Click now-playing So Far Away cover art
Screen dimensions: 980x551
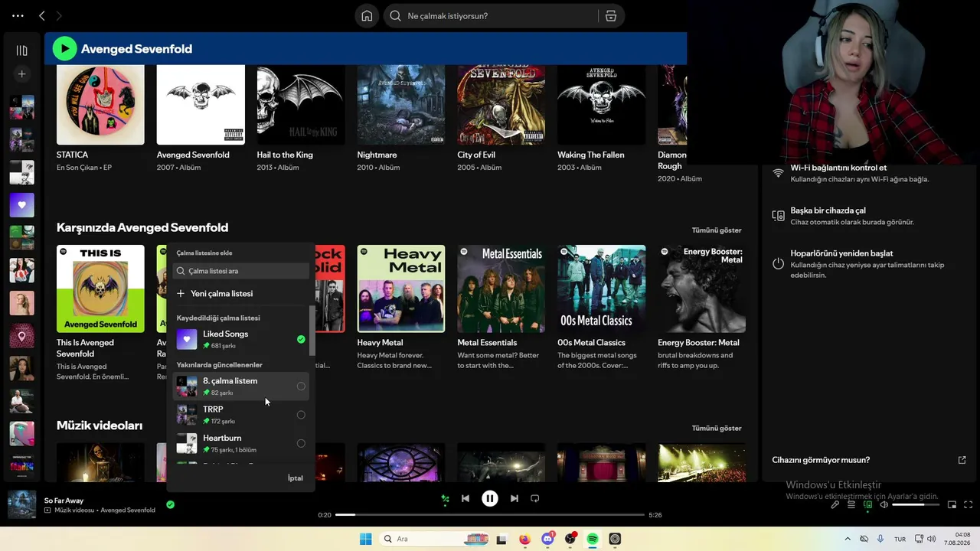(x=21, y=505)
